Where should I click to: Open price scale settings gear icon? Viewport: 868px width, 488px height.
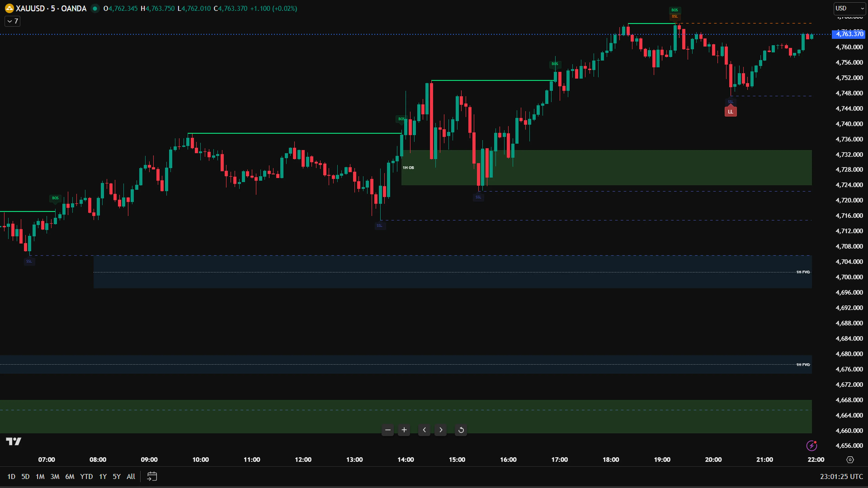point(850,460)
